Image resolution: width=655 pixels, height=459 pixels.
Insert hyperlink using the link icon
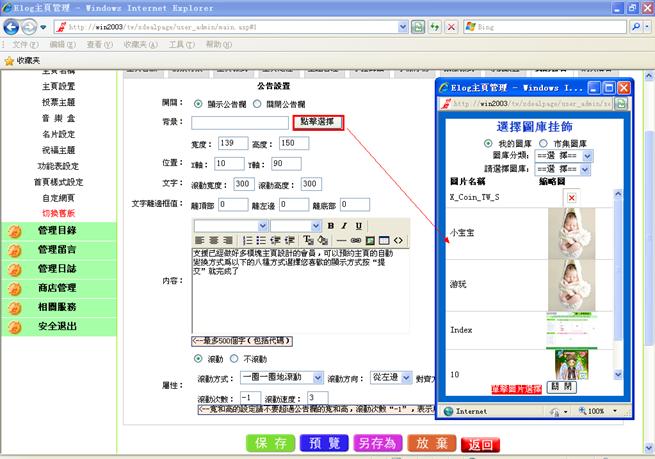(355, 241)
